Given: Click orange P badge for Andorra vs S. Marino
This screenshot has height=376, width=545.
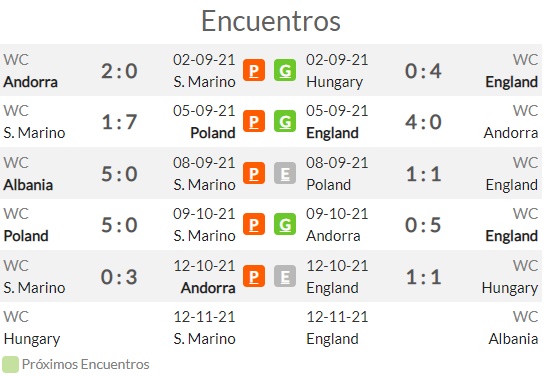Looking at the screenshot, I should [254, 70].
